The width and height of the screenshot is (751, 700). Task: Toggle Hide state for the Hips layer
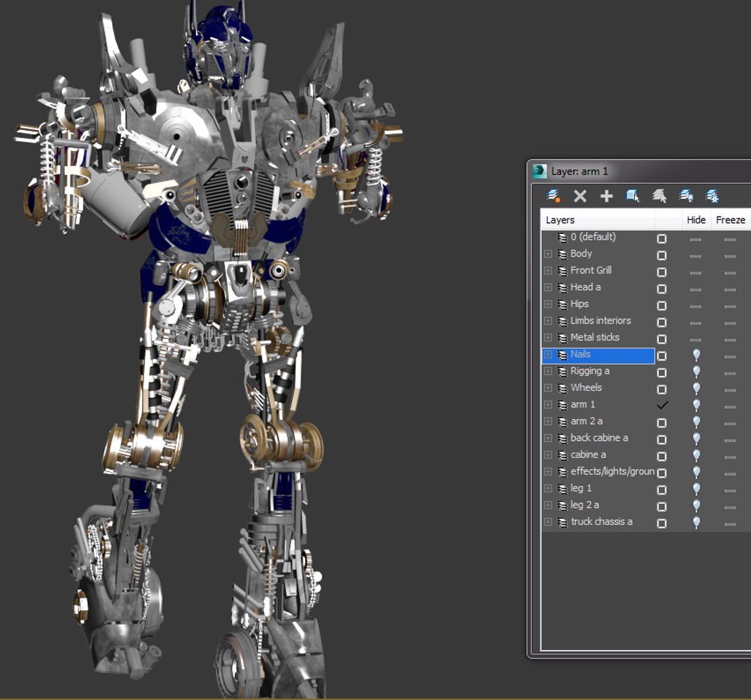[x=696, y=306]
